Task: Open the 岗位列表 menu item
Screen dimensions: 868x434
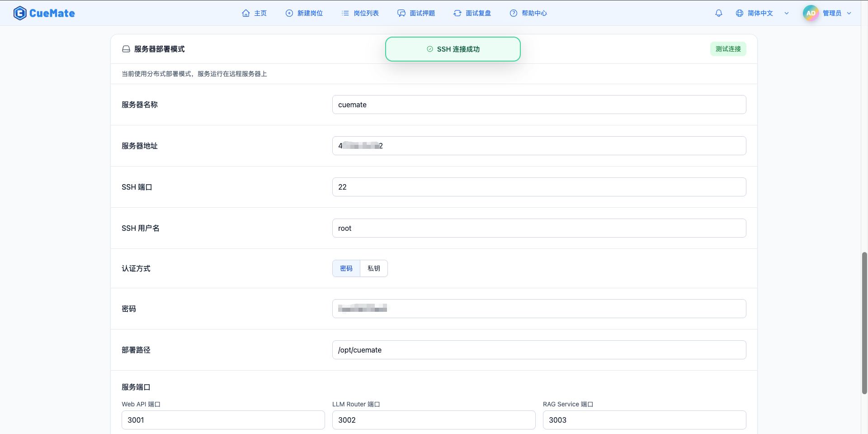Action: (x=360, y=13)
